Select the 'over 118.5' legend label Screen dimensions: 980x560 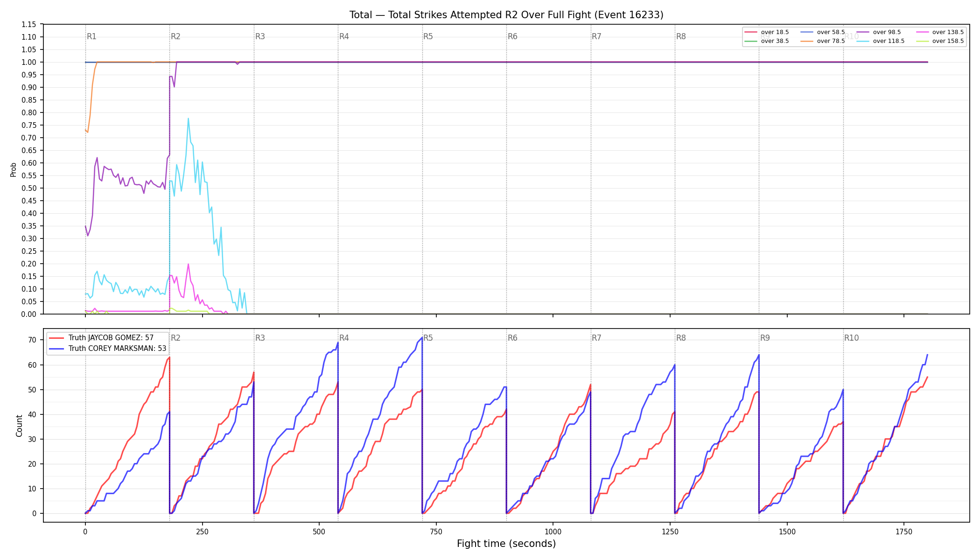tap(889, 41)
